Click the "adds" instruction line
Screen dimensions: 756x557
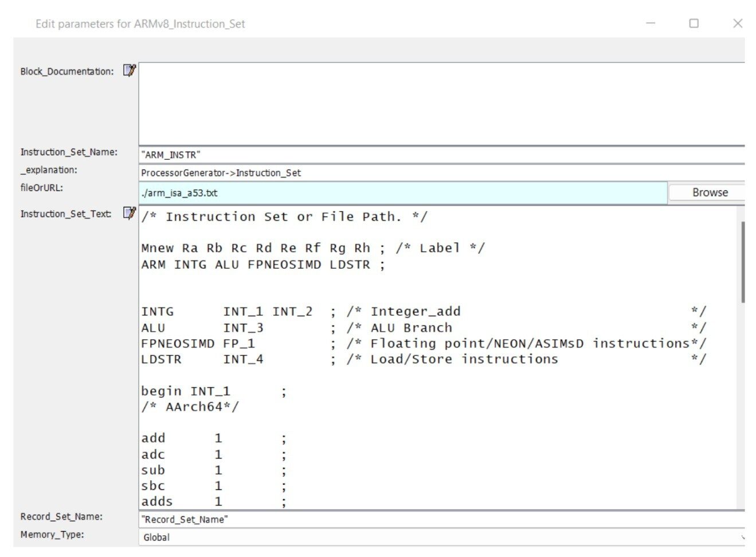pos(157,501)
